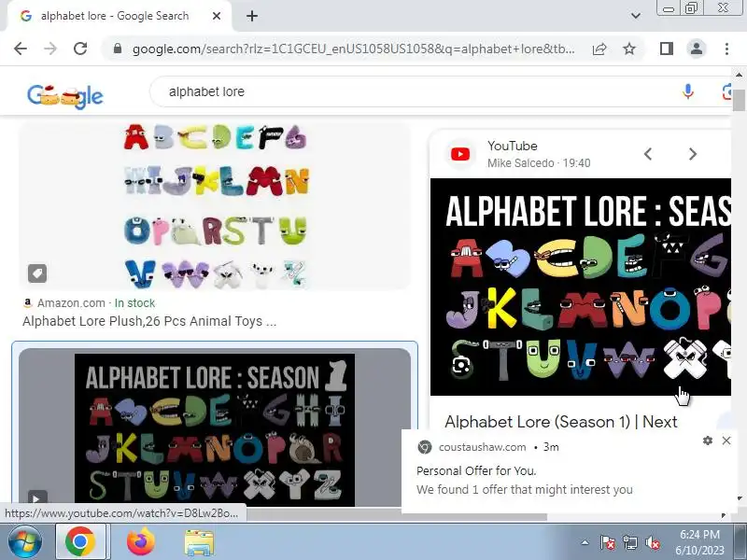Click the product tag icon on plush image
Viewport: 747px width, 560px height.
pos(37,273)
